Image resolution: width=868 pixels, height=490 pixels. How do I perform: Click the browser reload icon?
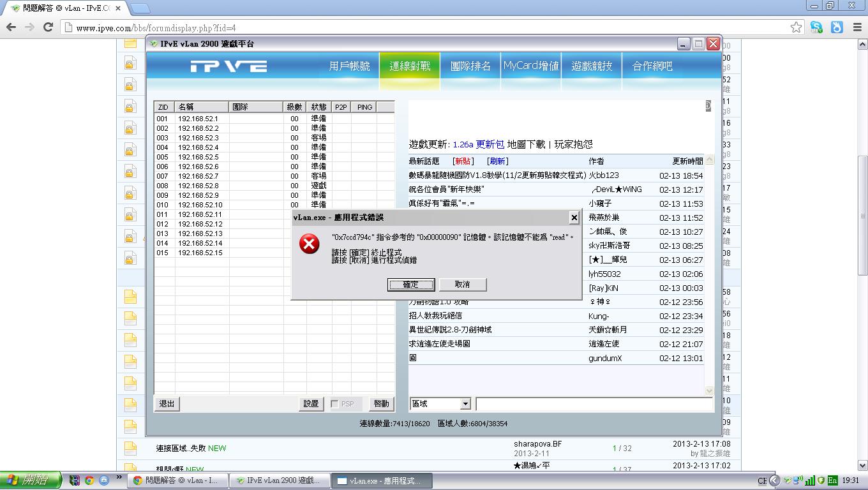[x=48, y=27]
